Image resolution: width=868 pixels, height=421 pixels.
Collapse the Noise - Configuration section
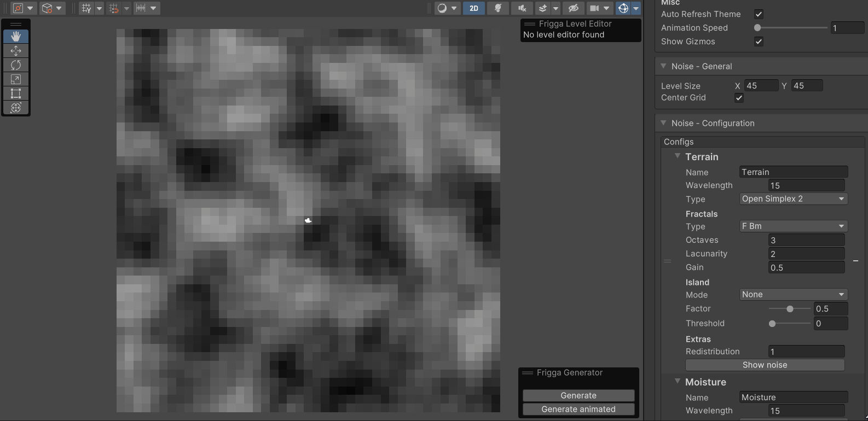[x=663, y=123]
